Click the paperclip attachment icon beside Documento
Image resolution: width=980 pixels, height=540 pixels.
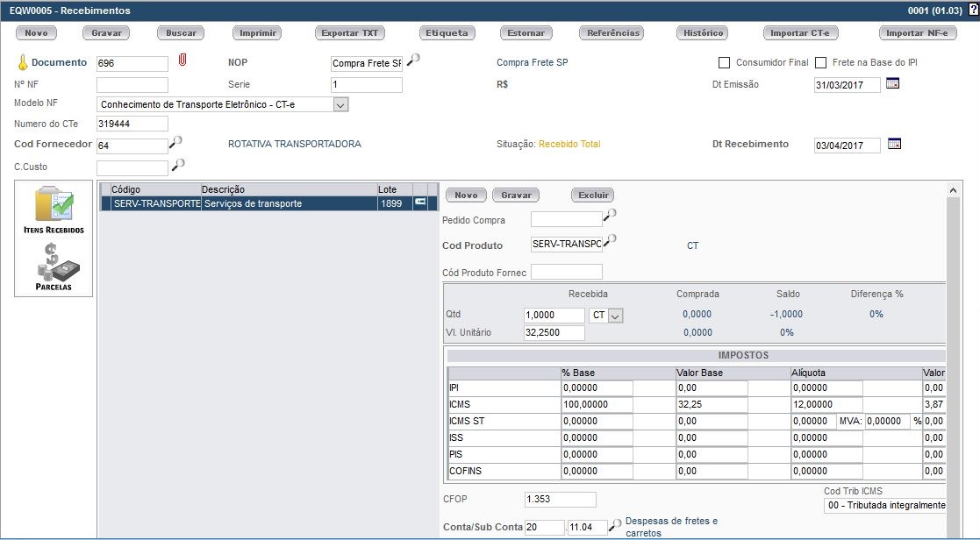(x=182, y=60)
